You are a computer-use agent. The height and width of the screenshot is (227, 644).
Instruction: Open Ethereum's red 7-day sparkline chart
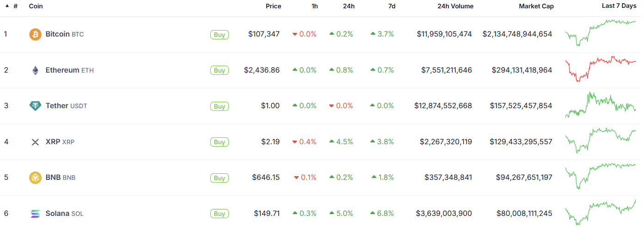click(x=600, y=68)
